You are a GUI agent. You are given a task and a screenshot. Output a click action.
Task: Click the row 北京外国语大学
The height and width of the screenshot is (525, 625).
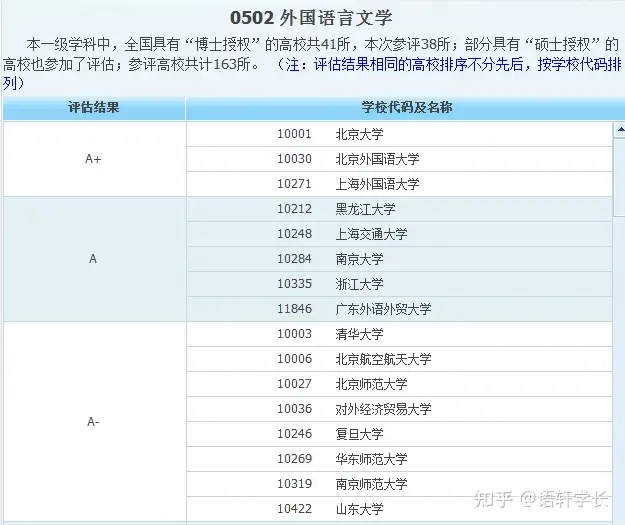[x=399, y=159]
